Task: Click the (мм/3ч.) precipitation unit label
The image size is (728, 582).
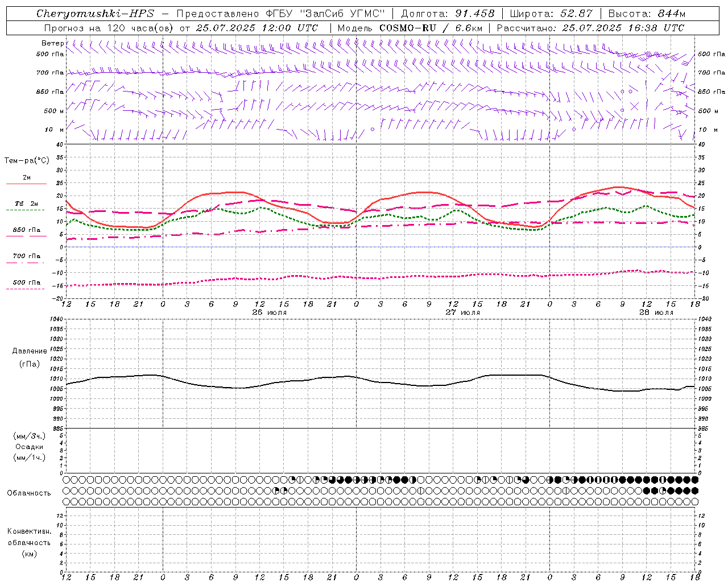Action: (30, 436)
